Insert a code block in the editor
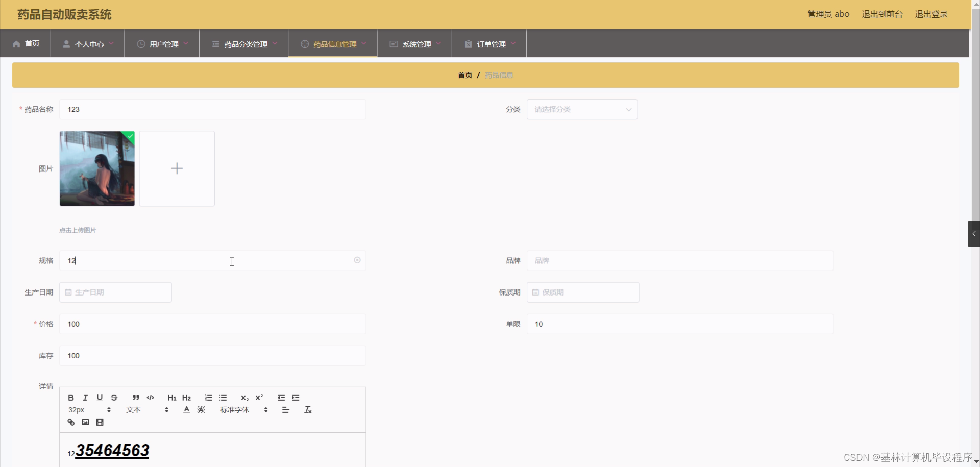 (150, 398)
